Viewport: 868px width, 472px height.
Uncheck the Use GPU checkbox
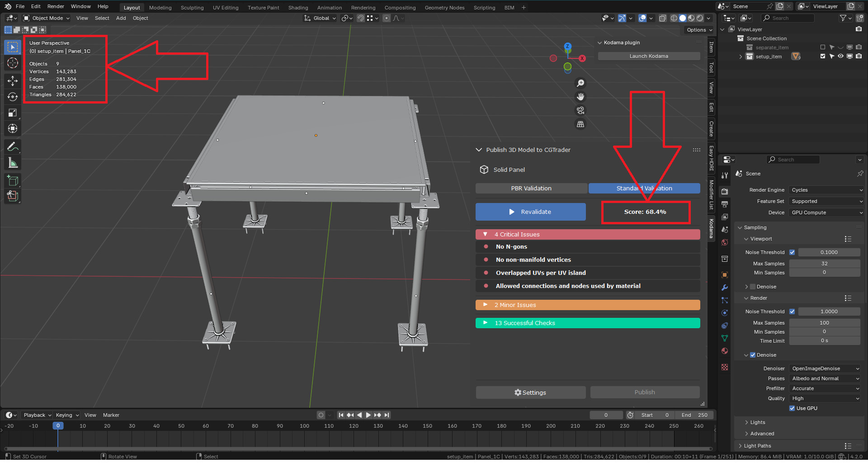point(792,408)
